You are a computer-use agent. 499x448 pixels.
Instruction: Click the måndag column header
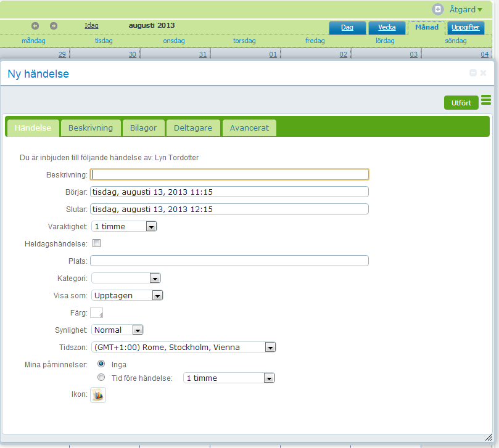click(33, 41)
